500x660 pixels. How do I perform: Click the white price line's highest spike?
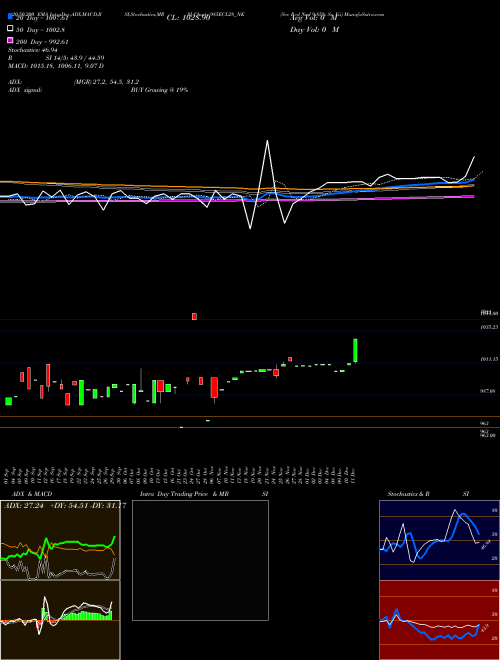click(267, 141)
